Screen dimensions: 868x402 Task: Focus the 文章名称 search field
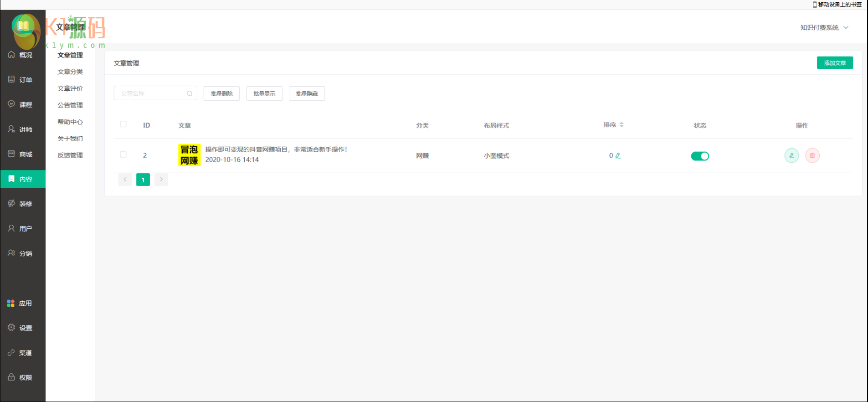click(x=155, y=93)
